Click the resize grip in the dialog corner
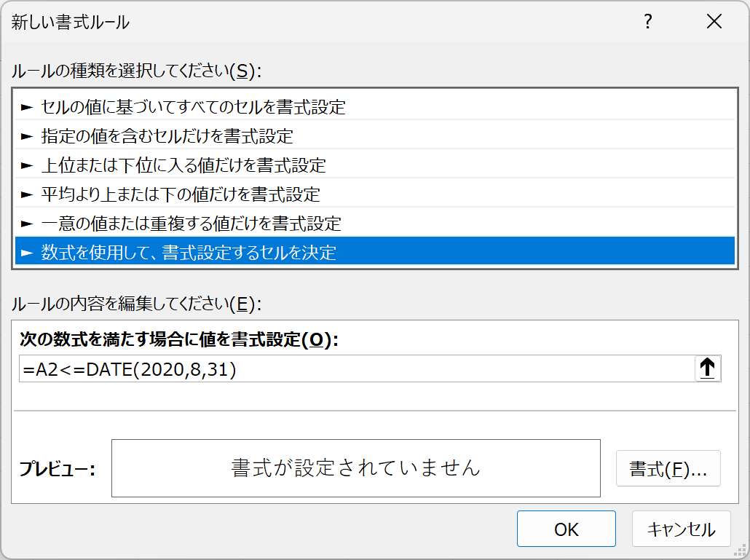 point(740,550)
